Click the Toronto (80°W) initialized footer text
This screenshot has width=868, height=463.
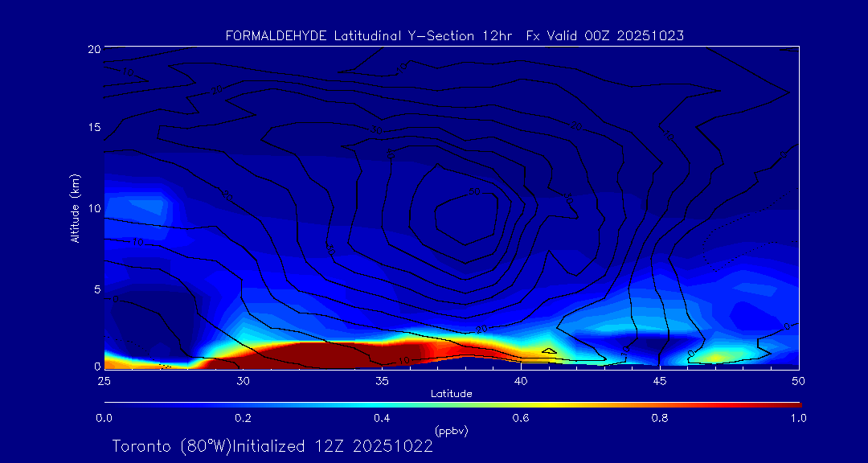click(272, 446)
